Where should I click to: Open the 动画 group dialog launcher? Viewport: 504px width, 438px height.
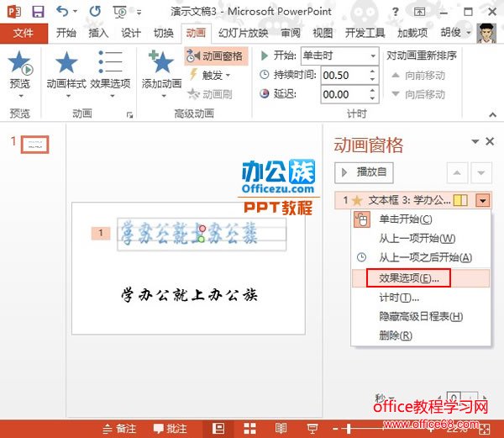pyautogui.click(x=129, y=115)
